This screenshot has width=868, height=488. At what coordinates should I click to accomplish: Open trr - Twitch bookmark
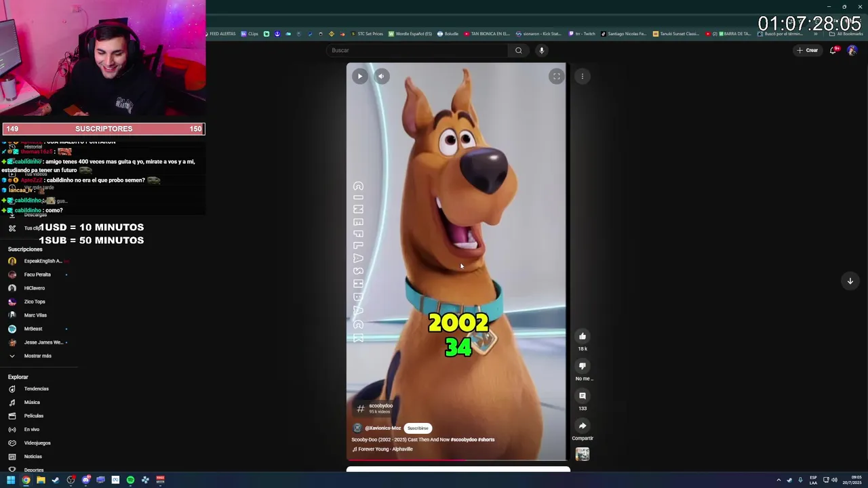582,34
